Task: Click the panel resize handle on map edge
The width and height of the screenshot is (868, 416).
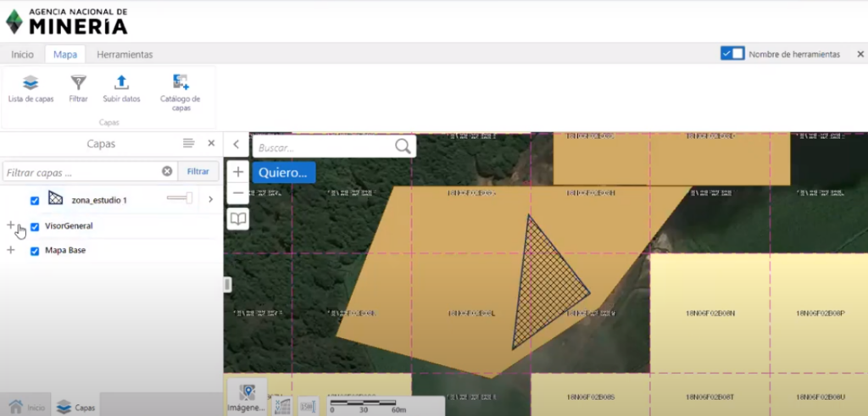Action: click(x=227, y=285)
